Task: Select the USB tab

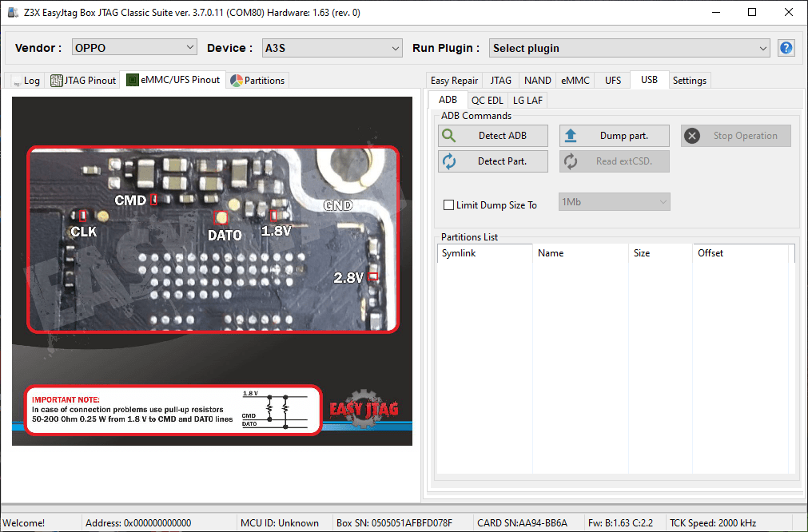Action: [649, 80]
